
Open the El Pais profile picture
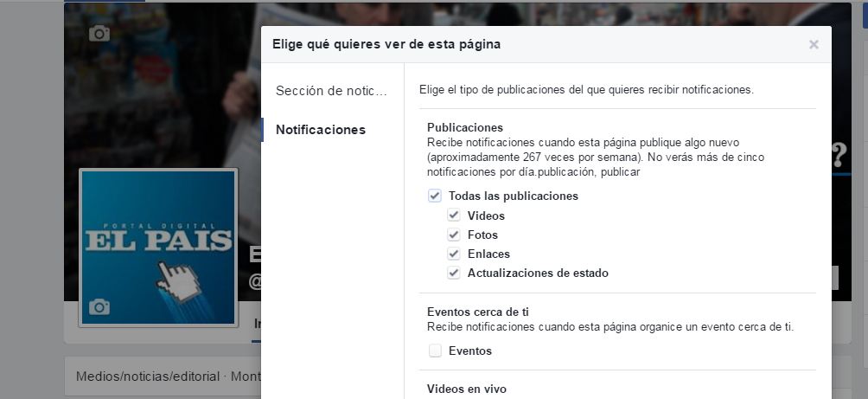[158, 248]
